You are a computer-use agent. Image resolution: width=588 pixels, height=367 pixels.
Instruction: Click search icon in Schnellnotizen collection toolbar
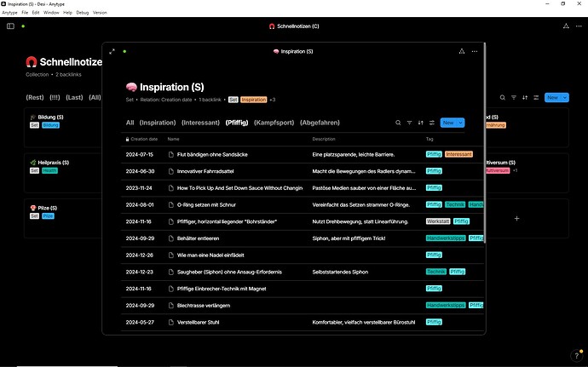(503, 97)
